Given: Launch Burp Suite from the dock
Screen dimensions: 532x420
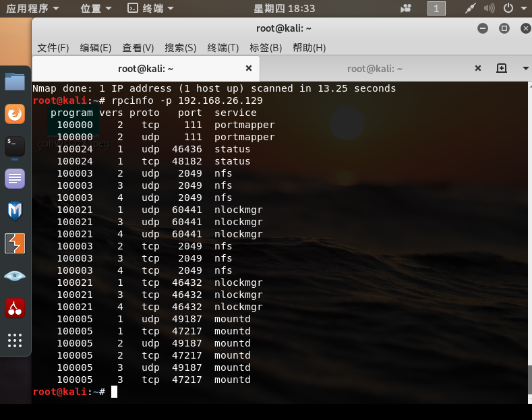Looking at the screenshot, I should click(x=15, y=243).
